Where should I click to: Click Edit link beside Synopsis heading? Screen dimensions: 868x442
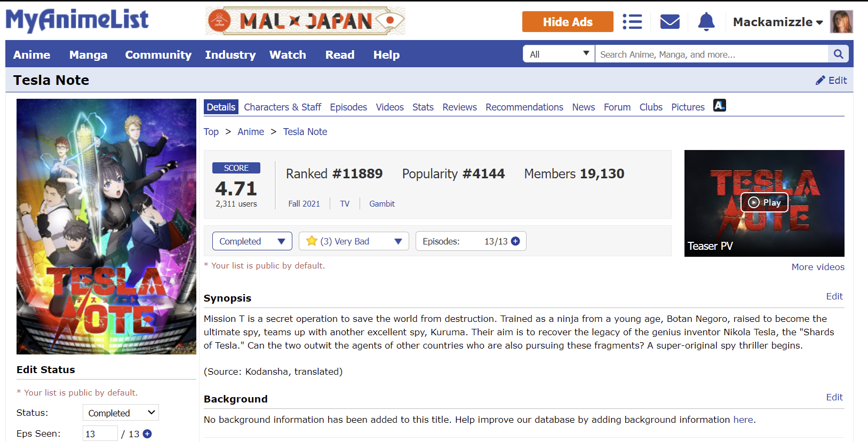[x=834, y=296]
